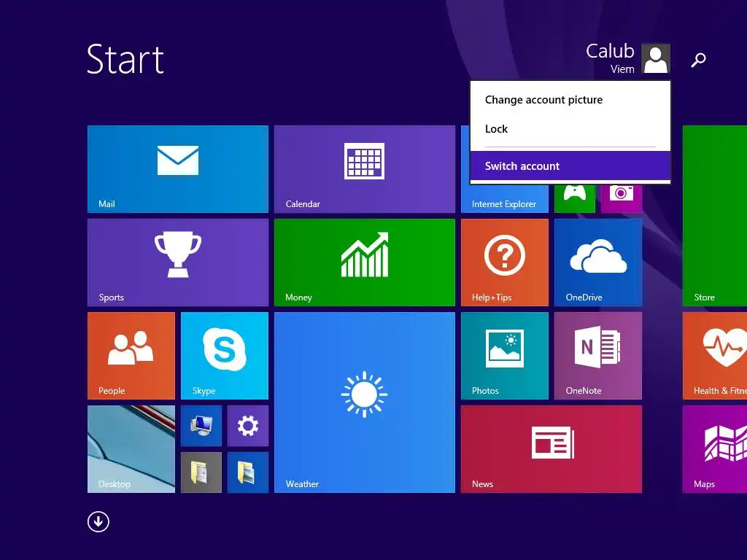Open the Mail tile
The image size is (747, 560).
178,169
